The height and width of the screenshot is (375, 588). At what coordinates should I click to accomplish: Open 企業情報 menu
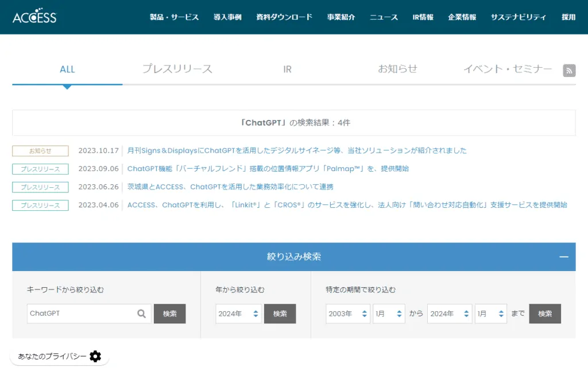(x=462, y=17)
